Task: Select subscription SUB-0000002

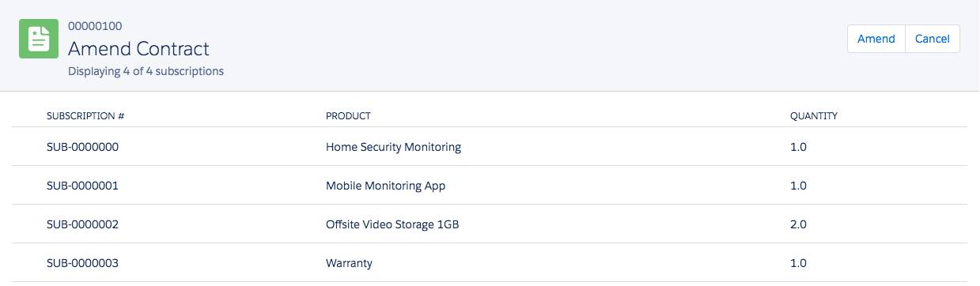Action: 82,224
